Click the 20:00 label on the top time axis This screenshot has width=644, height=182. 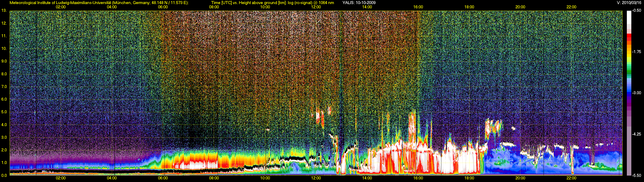pyautogui.click(x=520, y=7)
